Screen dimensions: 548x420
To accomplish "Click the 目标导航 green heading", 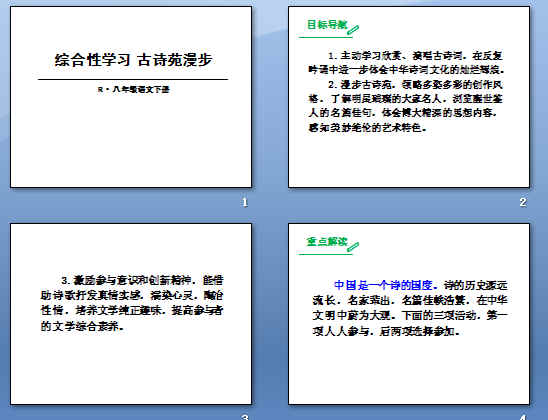I will tap(327, 25).
